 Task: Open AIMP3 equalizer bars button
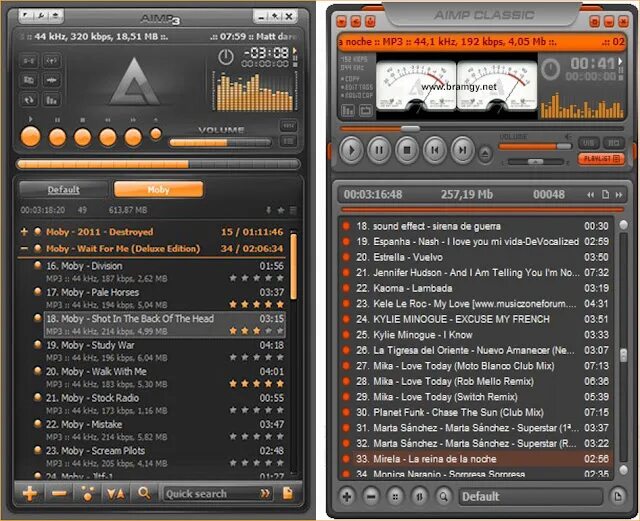[52, 100]
